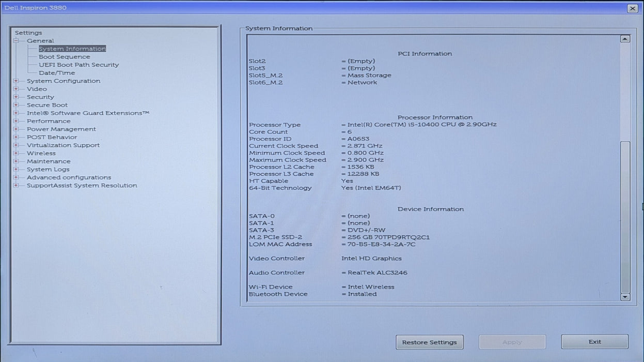Close the BIOS setup window
The height and width of the screenshot is (362, 644).
[632, 8]
